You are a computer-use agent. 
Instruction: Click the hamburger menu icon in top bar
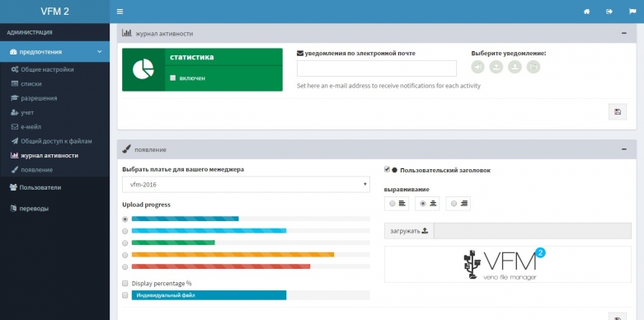(x=120, y=12)
